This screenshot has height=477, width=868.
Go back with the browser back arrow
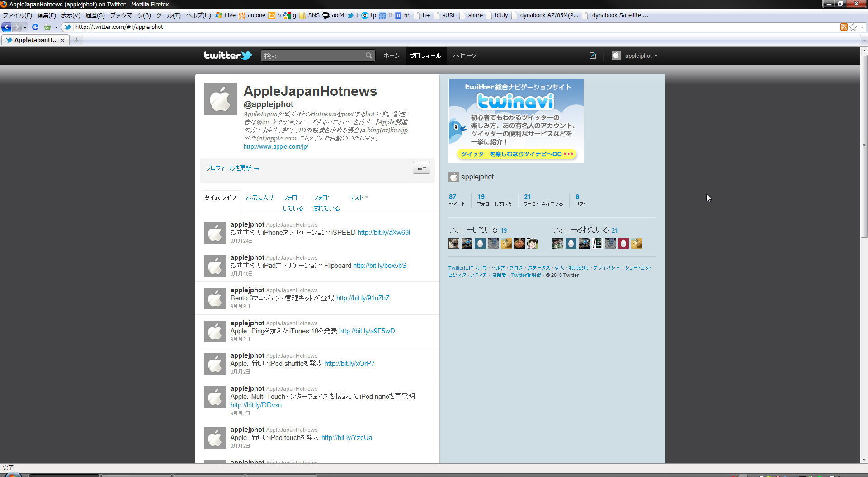pyautogui.click(x=6, y=27)
